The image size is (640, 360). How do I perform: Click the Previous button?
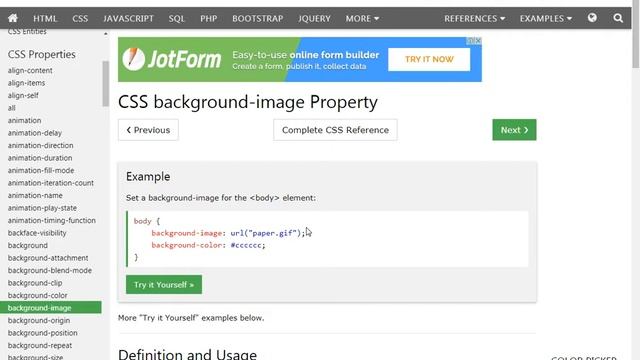[x=148, y=130]
